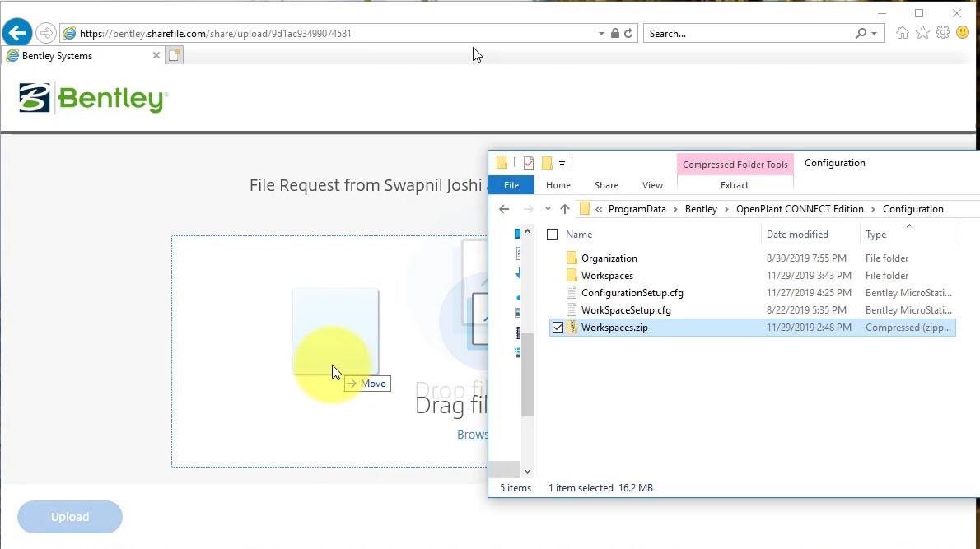Click navigation pane scroll up arrow

(528, 232)
